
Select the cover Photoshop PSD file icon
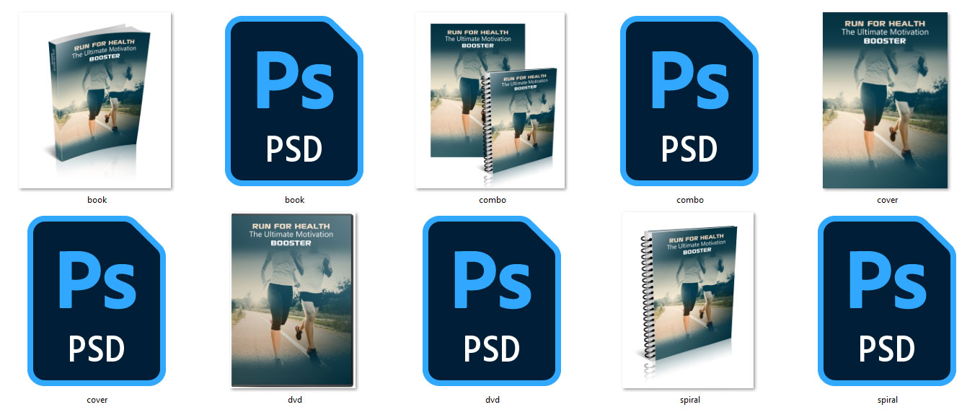coord(97,300)
